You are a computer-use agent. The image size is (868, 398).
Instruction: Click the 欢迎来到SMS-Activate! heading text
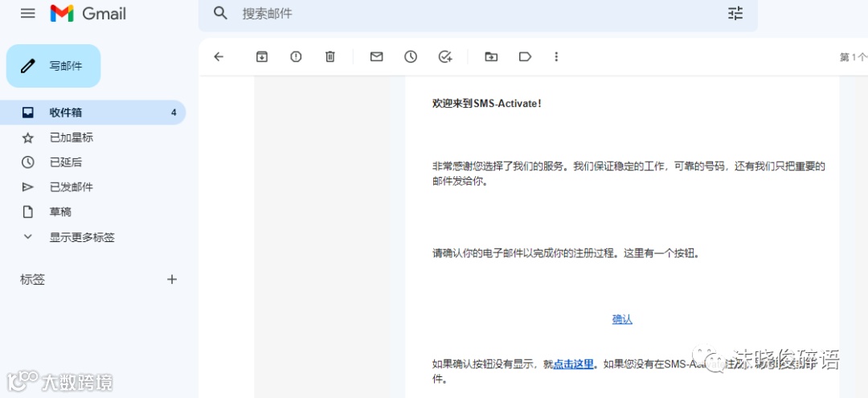pos(486,104)
